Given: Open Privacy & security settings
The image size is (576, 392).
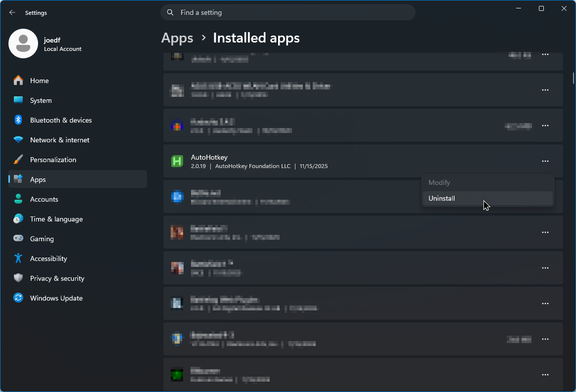Looking at the screenshot, I should click(x=78, y=279).
